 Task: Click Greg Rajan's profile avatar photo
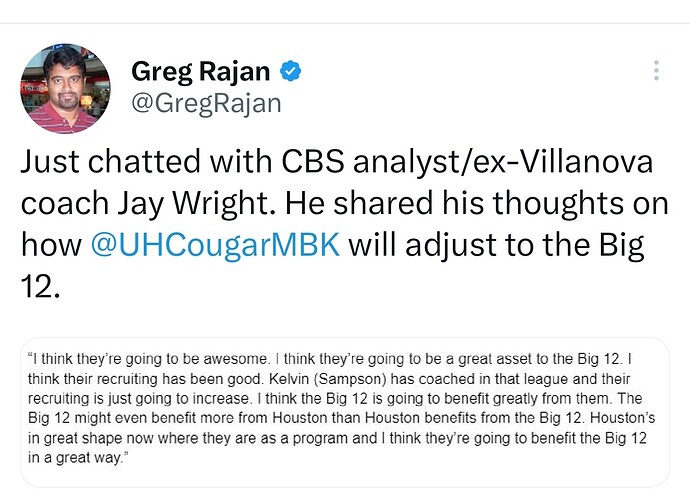(65, 88)
